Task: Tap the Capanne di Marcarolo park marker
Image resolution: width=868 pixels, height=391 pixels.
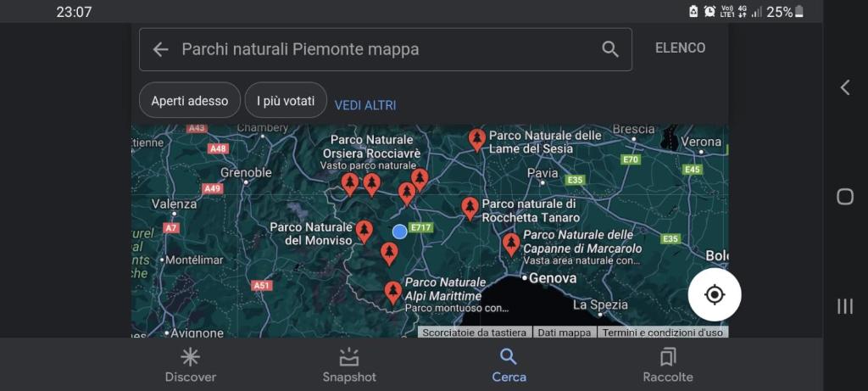Action: coord(510,243)
